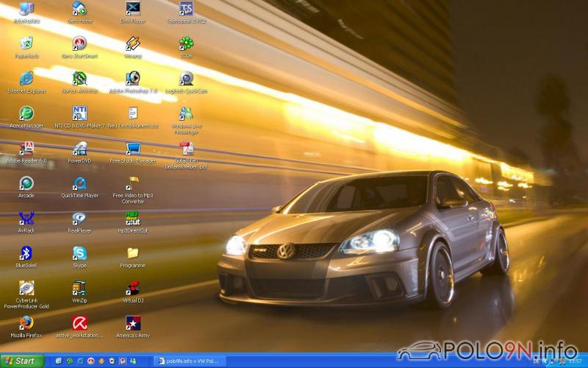Select the mp3DirectCut desktop shortcut
Image resolution: width=588 pixels, height=368 pixels.
[x=133, y=219]
